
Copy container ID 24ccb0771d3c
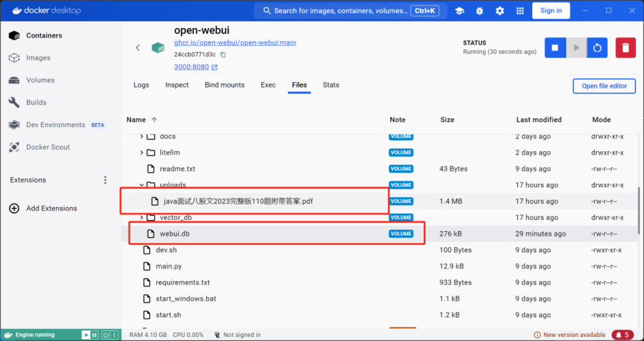point(223,55)
